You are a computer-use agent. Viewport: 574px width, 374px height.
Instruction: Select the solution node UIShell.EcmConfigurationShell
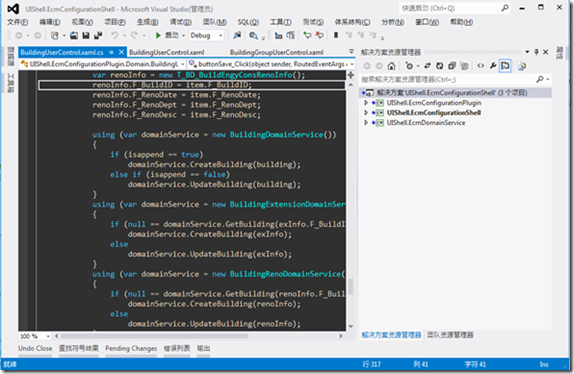455,93
